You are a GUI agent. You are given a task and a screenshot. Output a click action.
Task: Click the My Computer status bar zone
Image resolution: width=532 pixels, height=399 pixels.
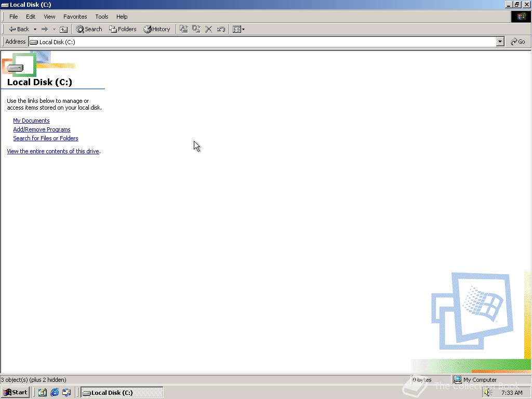[x=491, y=380]
